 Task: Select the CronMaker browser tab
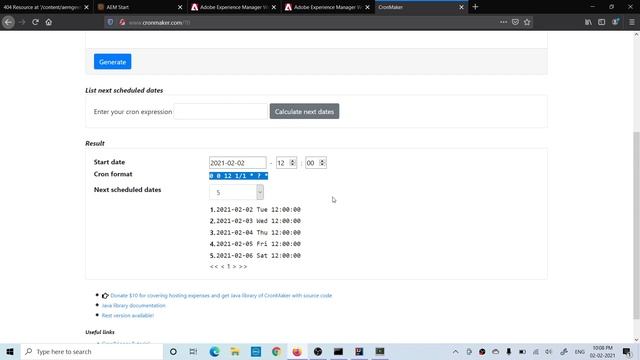[416, 7]
